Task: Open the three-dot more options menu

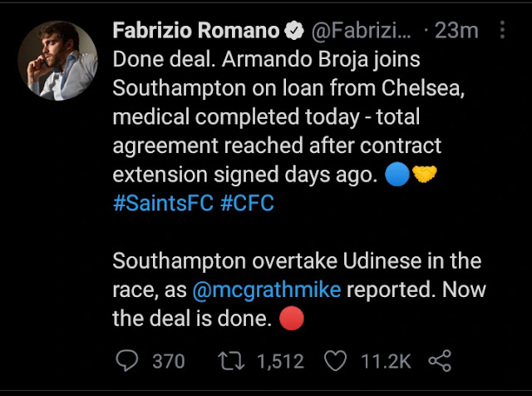Action: click(x=502, y=31)
